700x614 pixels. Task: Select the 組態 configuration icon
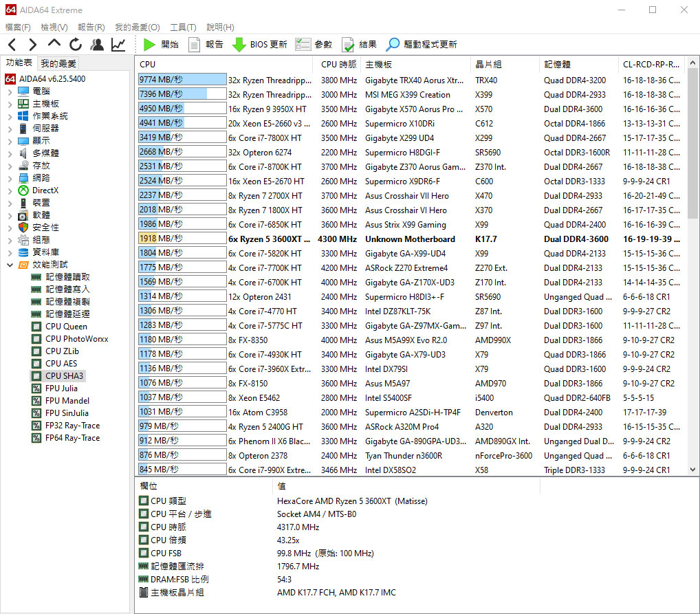23,240
